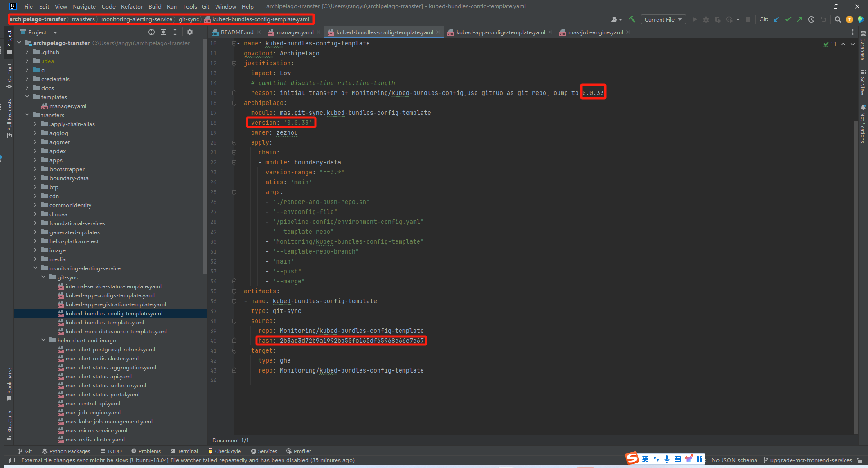Click the Git Commit checkmark icon
This screenshot has height=468, width=868.
point(788,19)
